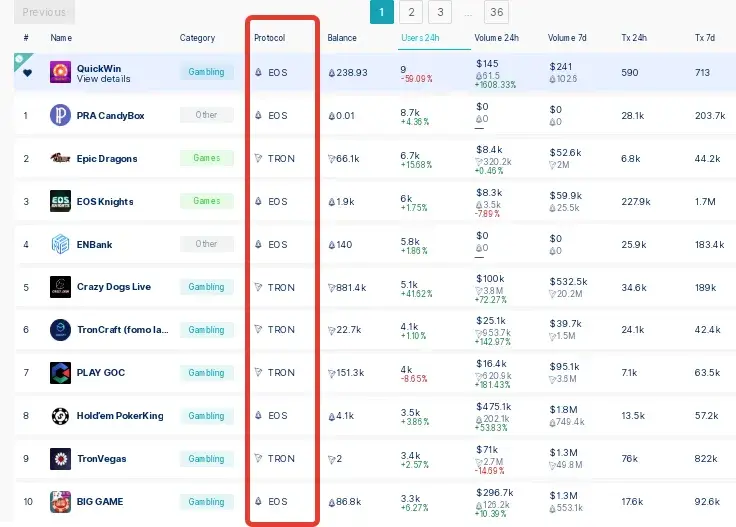Click the Games category tag for Epic Dragons
Viewport: 736px width, 527px height.
click(x=207, y=158)
